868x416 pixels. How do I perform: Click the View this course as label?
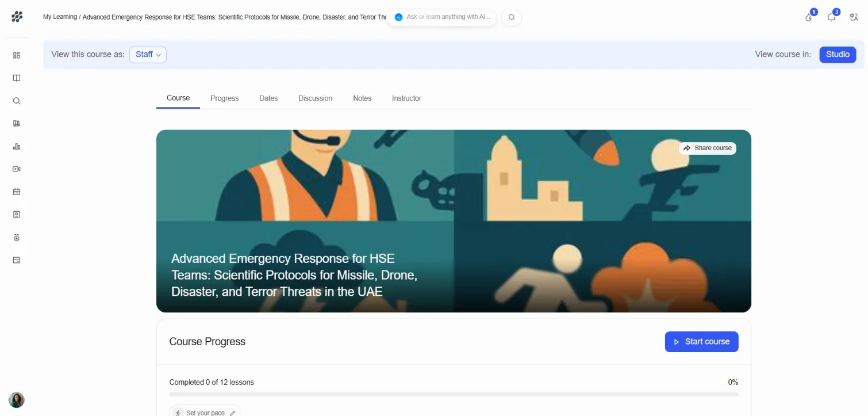tap(88, 55)
